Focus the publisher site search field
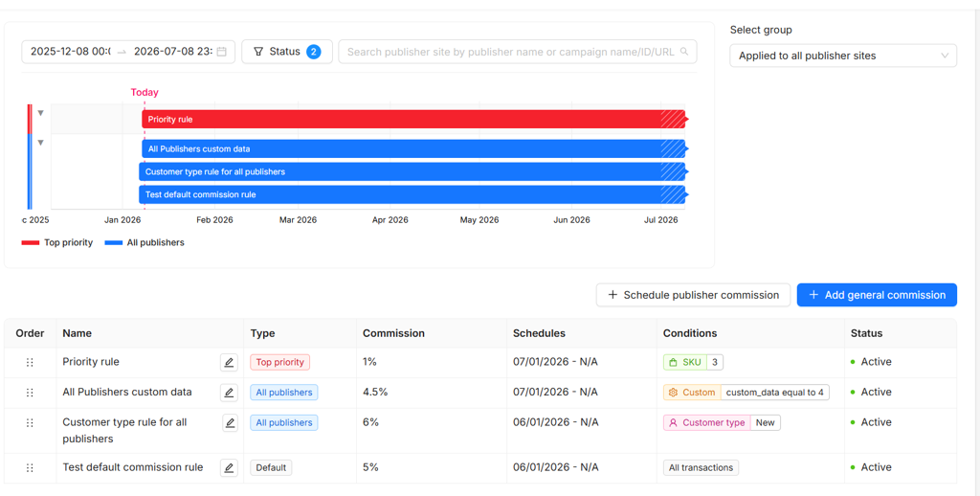This screenshot has height=496, width=980. [509, 52]
